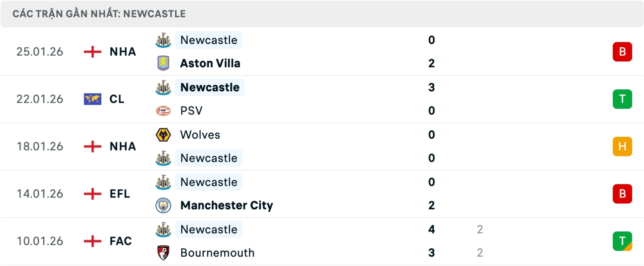Click the Wolves club logo
644x266 pixels.
click(x=163, y=135)
